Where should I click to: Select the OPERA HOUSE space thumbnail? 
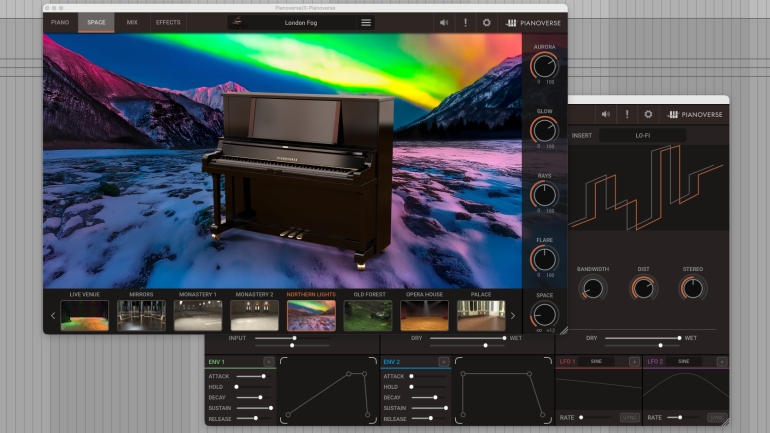tap(424, 315)
